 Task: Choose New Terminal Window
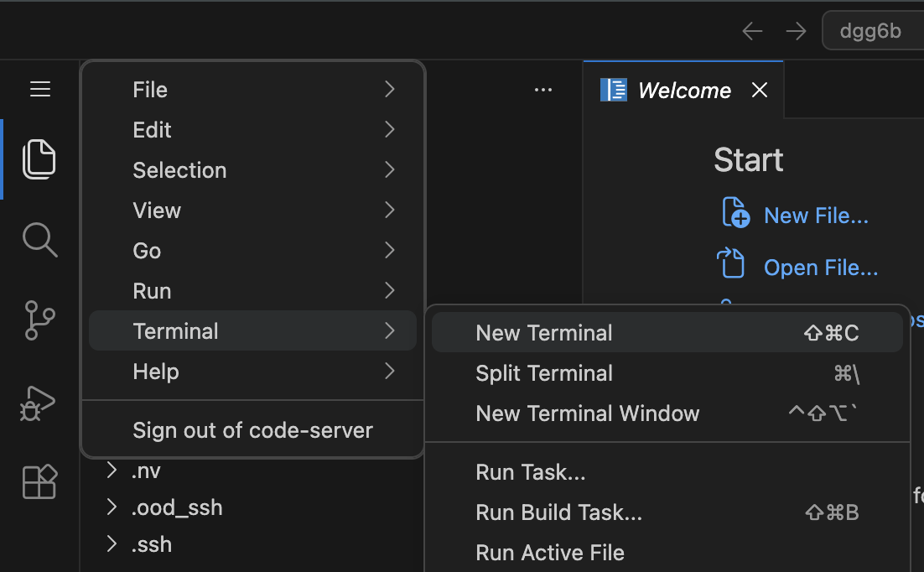[x=667, y=413]
